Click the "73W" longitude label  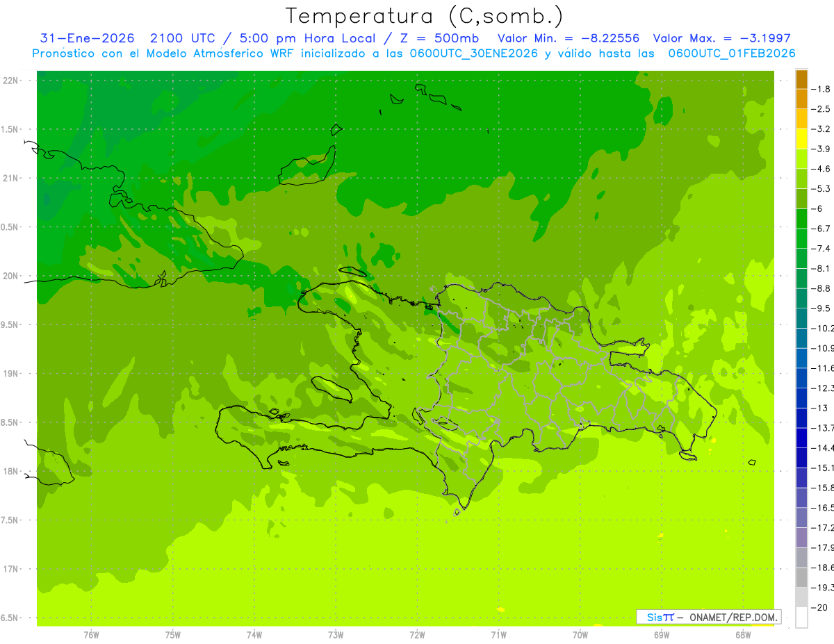(336, 634)
